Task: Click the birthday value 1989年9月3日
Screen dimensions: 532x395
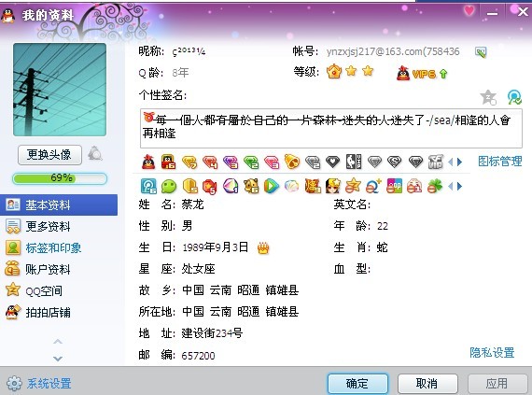Action: click(x=215, y=247)
